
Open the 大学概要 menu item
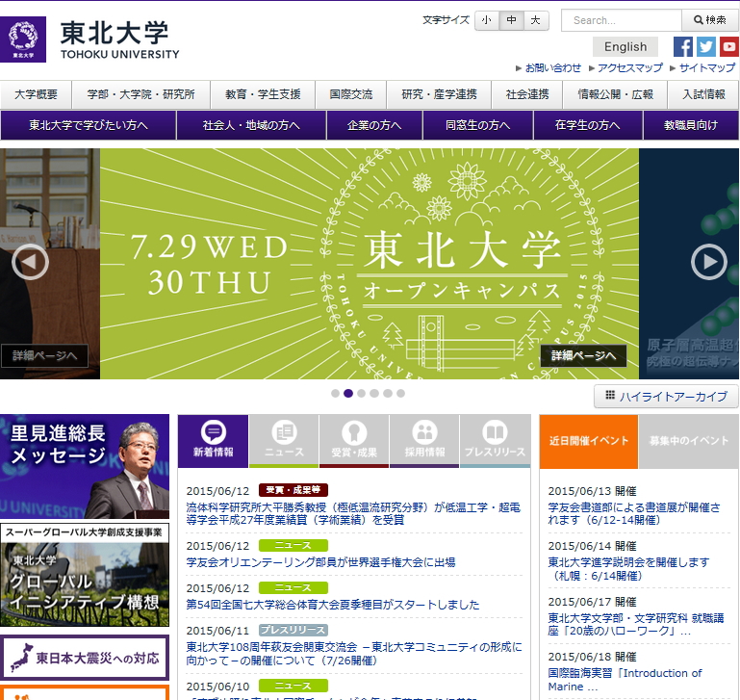coord(36,94)
